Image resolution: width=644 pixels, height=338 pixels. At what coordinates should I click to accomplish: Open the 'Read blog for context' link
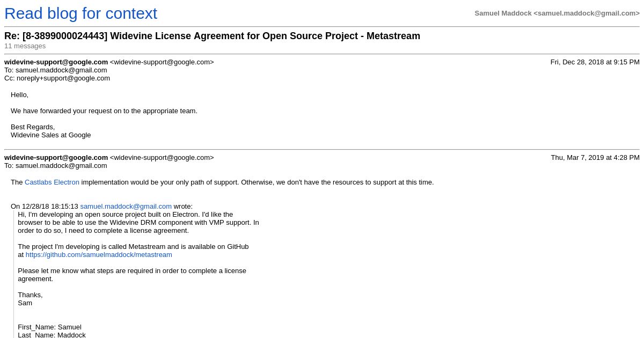pos(80,13)
